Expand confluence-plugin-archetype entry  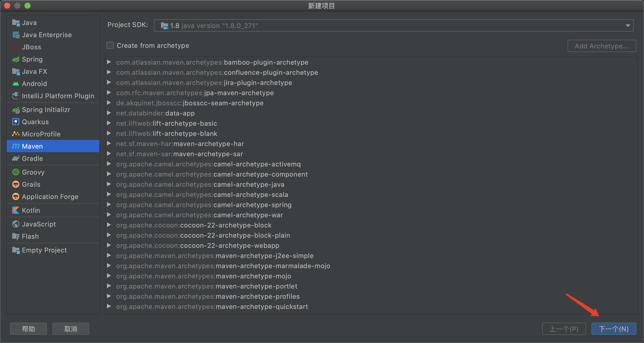[109, 72]
